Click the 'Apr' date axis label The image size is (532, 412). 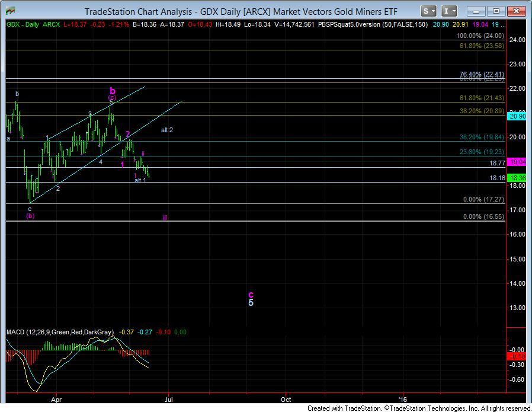click(x=56, y=400)
